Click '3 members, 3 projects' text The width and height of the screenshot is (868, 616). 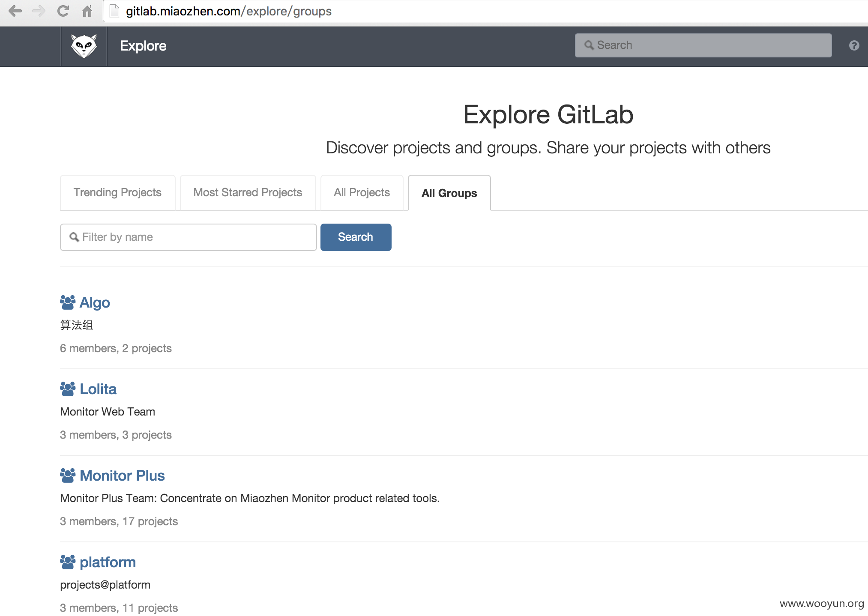(116, 435)
